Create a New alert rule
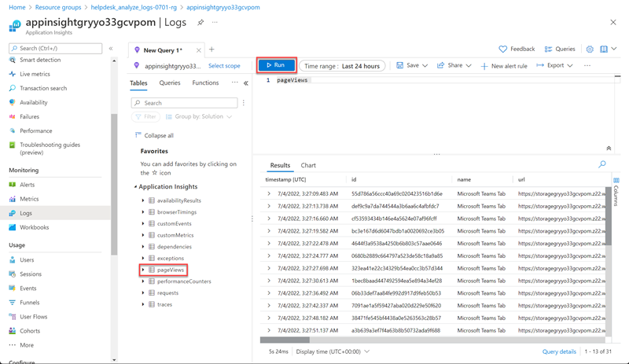 (x=504, y=66)
